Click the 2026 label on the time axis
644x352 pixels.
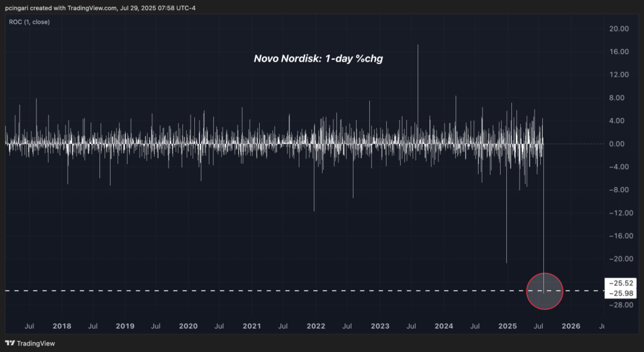point(571,326)
